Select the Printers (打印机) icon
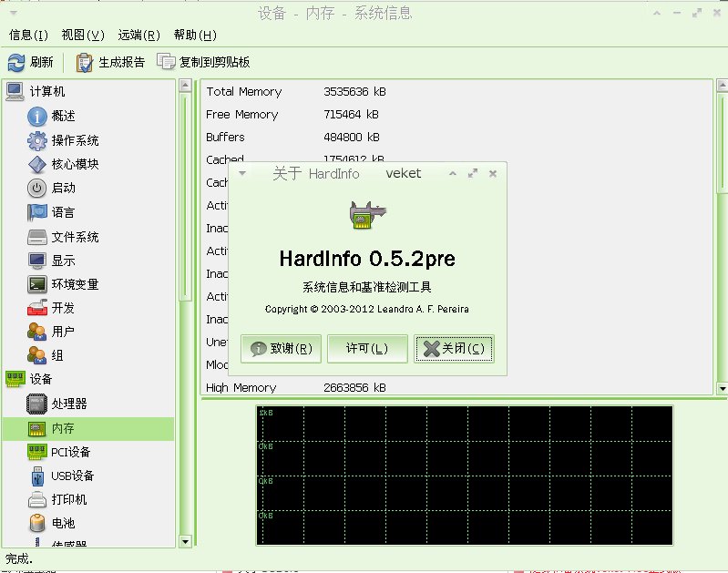The image size is (728, 573). pos(37,499)
